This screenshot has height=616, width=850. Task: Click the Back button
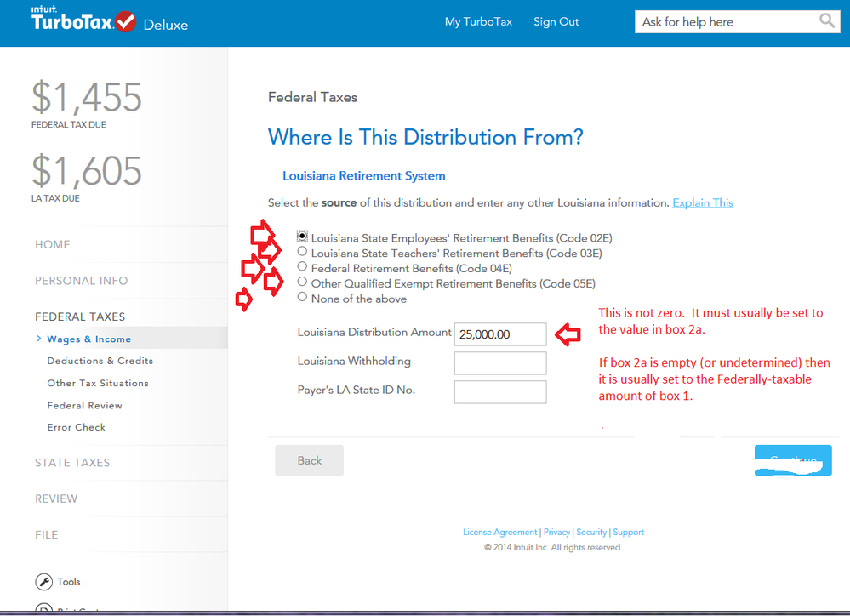pyautogui.click(x=309, y=460)
